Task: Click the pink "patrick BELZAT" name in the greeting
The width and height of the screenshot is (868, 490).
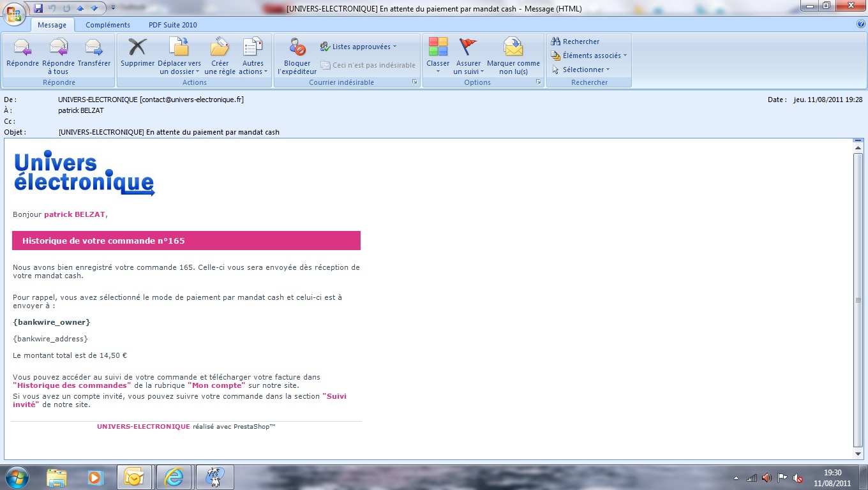Action: 75,214
